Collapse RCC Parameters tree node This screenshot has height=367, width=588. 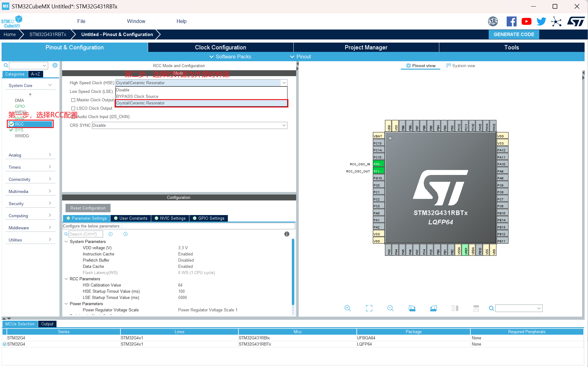click(x=66, y=279)
